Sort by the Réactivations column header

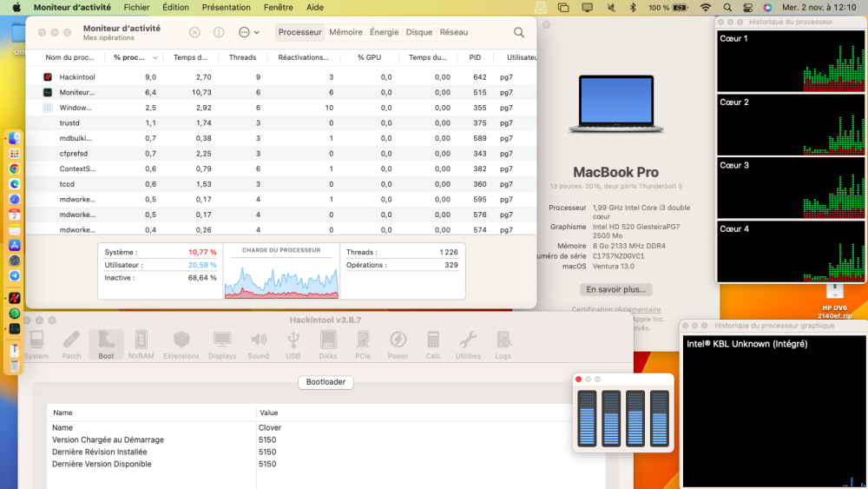[303, 57]
